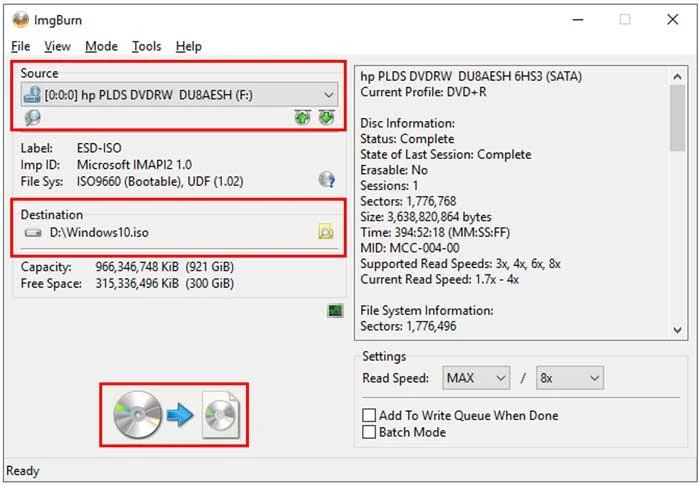The width and height of the screenshot is (700, 486).
Task: Open the Tools menu
Action: [x=146, y=46]
